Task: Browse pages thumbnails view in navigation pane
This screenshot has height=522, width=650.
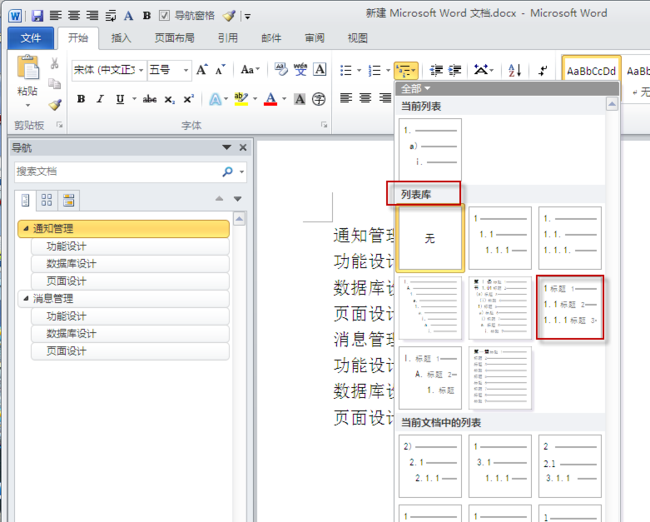Action: pos(47,200)
